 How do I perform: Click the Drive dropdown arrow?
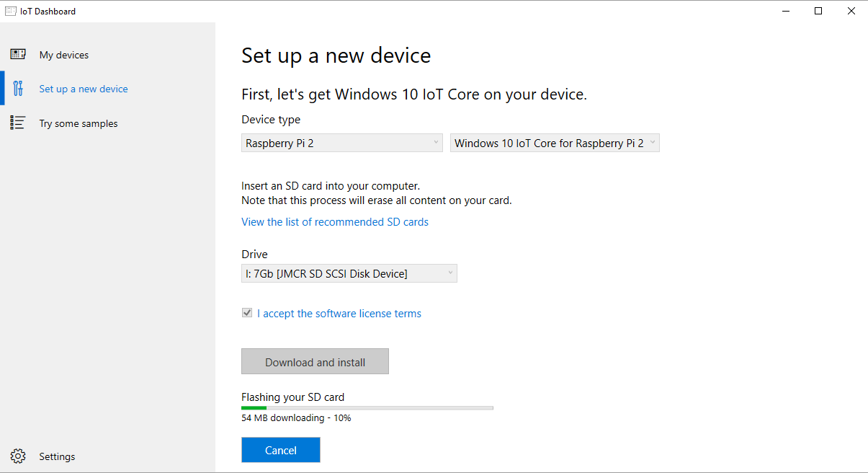coord(450,273)
